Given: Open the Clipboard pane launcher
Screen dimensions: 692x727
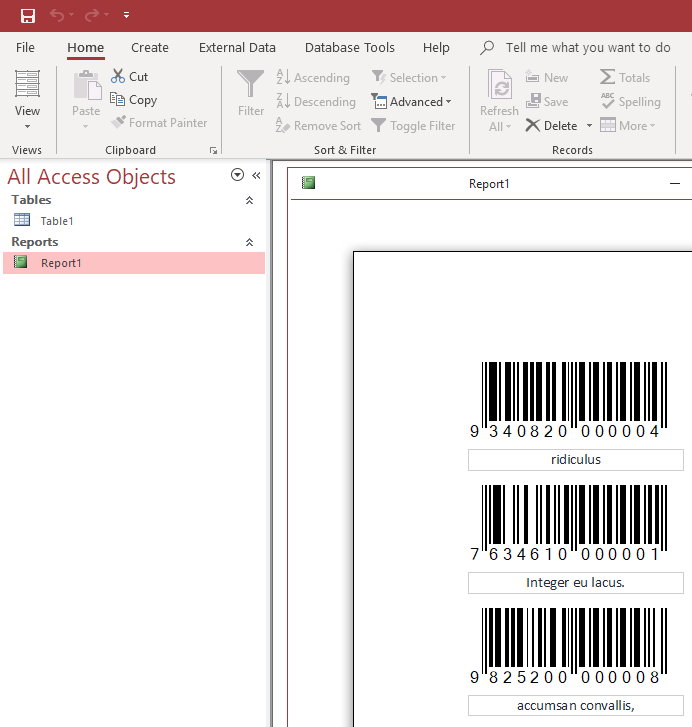Looking at the screenshot, I should pos(213,150).
